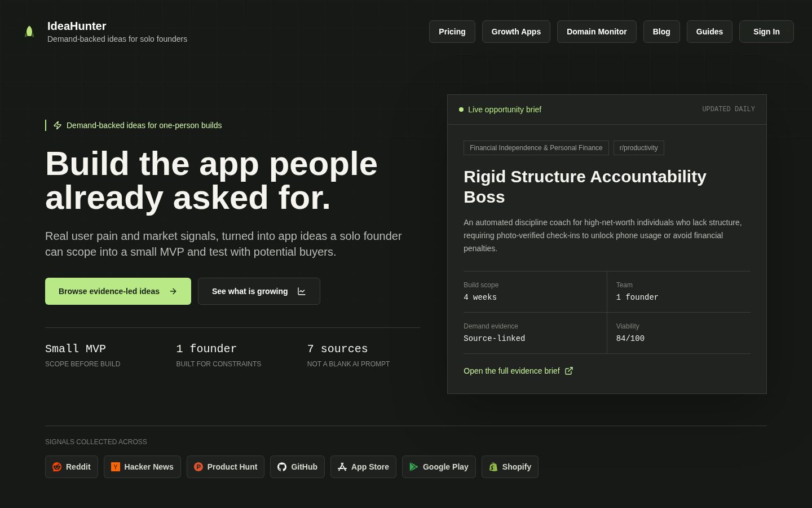Go to Domain Monitor
Image resolution: width=812 pixels, height=508 pixels.
(597, 32)
